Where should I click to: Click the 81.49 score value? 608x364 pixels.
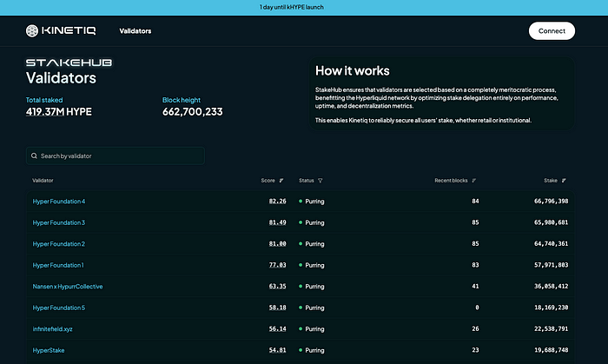tap(278, 222)
